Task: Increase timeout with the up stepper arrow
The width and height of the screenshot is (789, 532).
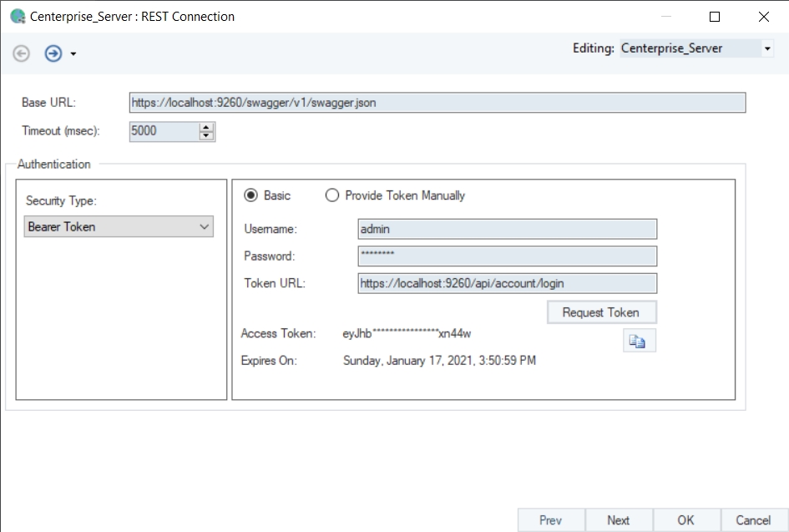Action: pos(207,127)
